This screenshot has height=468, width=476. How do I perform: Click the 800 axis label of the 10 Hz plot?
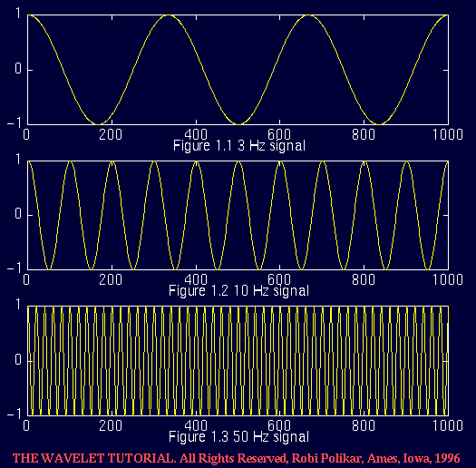[x=364, y=279]
